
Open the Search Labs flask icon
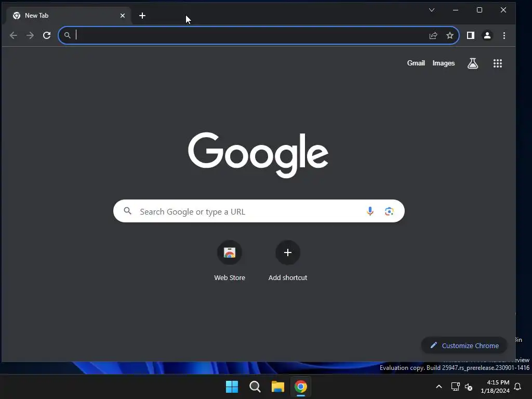[473, 63]
